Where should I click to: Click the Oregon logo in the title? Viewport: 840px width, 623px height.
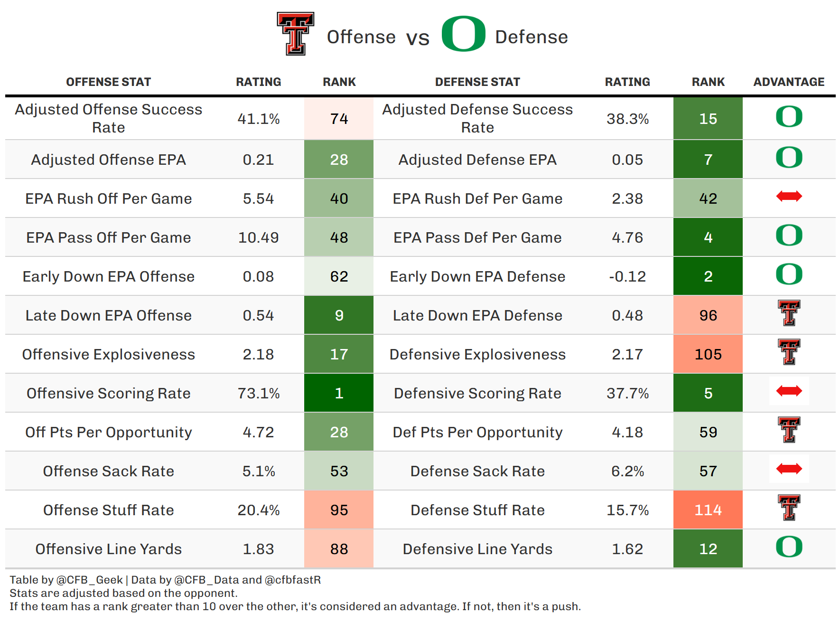[463, 34]
